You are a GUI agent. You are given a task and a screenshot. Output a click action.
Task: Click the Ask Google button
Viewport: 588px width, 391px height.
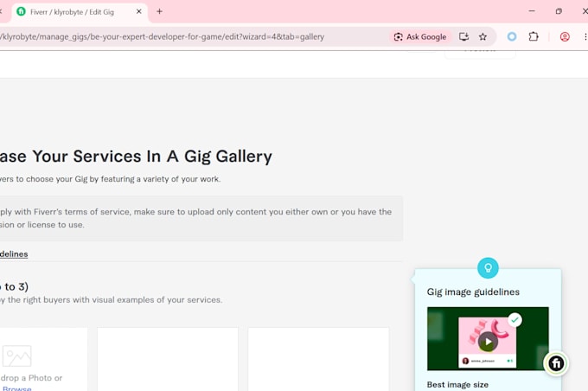(x=420, y=37)
